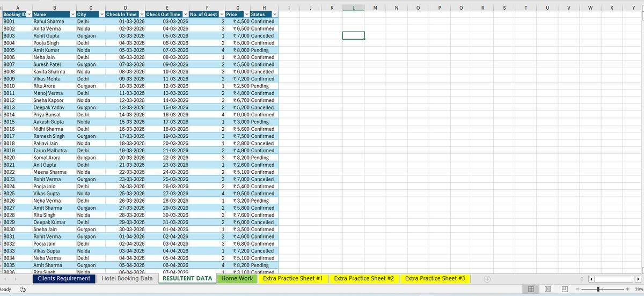644x296 pixels.
Task: Click the zoom in plus button
Action: point(627,289)
